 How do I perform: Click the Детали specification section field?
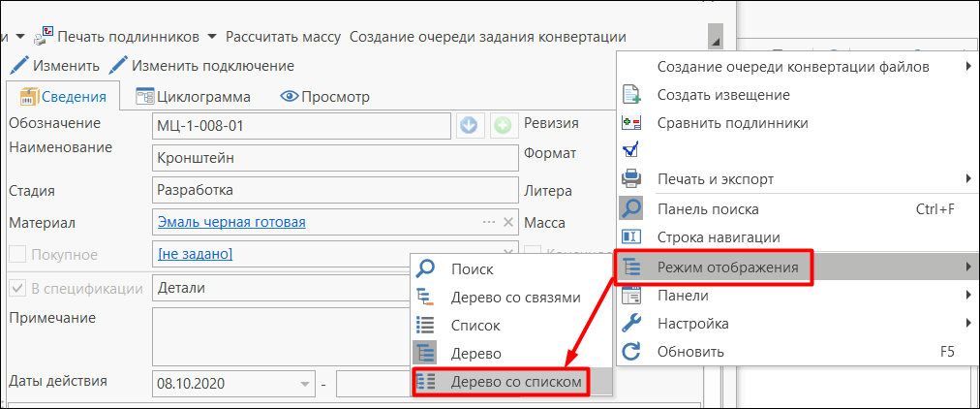281,288
